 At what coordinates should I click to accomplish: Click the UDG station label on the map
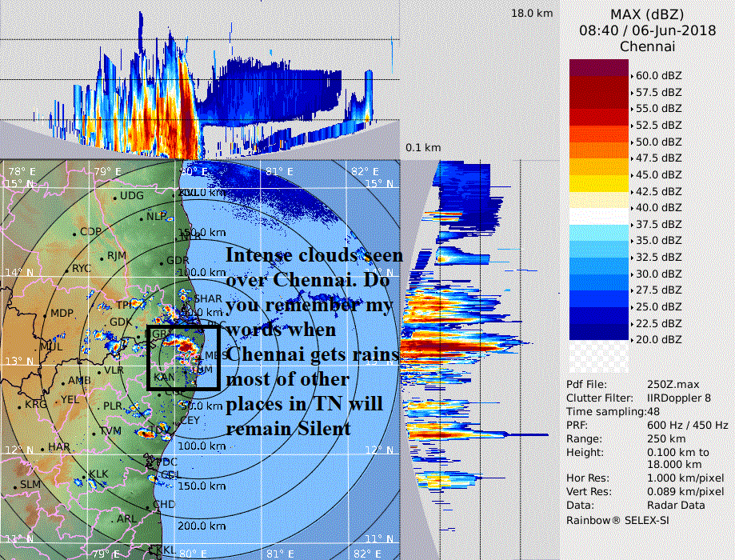132,195
